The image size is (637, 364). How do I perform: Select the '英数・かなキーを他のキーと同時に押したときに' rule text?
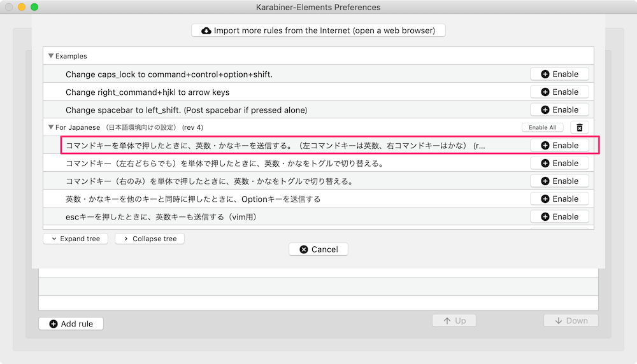(193, 199)
